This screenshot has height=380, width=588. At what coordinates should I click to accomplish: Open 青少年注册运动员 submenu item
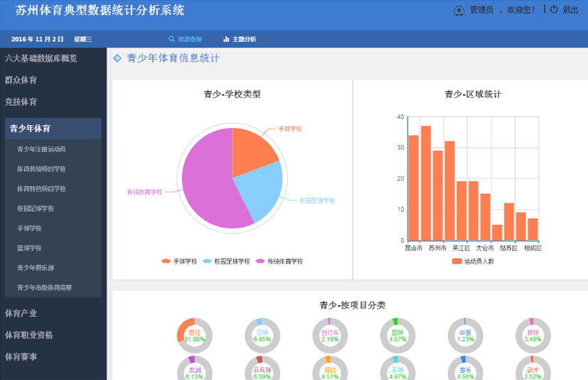pos(41,149)
